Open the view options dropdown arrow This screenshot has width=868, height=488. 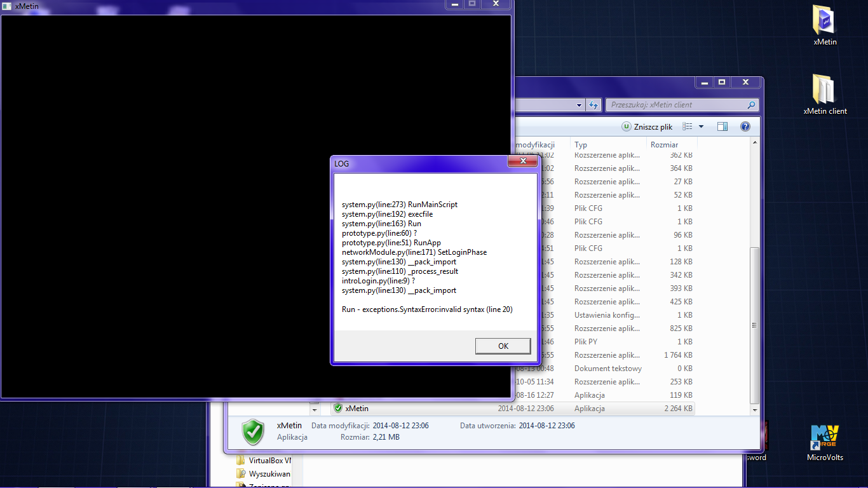click(701, 126)
